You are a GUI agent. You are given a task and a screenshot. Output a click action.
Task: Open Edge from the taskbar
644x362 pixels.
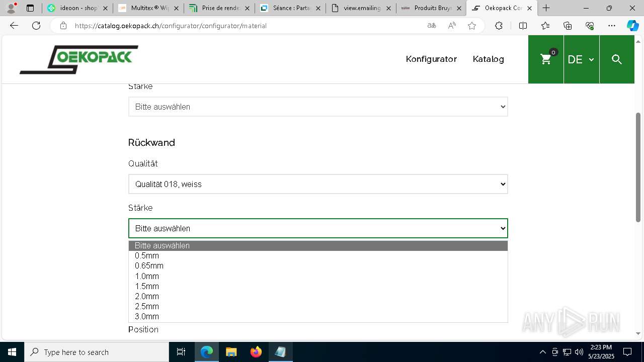click(207, 352)
